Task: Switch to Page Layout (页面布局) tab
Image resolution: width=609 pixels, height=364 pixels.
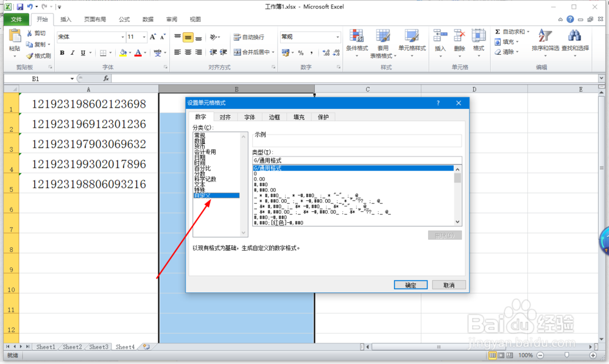Action: [x=95, y=19]
